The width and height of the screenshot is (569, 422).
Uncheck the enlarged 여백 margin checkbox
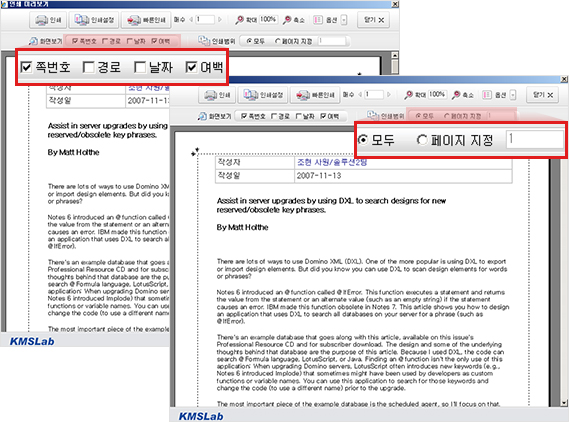pyautogui.click(x=191, y=67)
